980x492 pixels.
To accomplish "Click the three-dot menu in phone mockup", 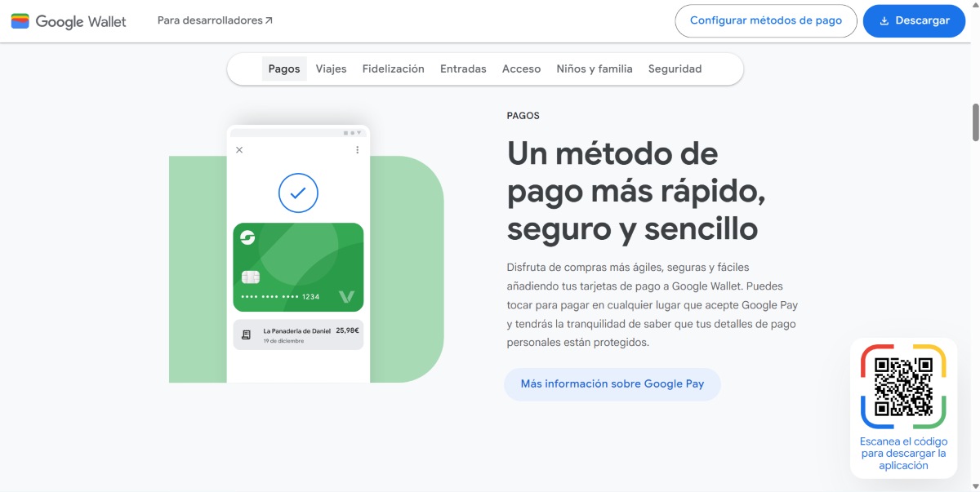I will 357,150.
